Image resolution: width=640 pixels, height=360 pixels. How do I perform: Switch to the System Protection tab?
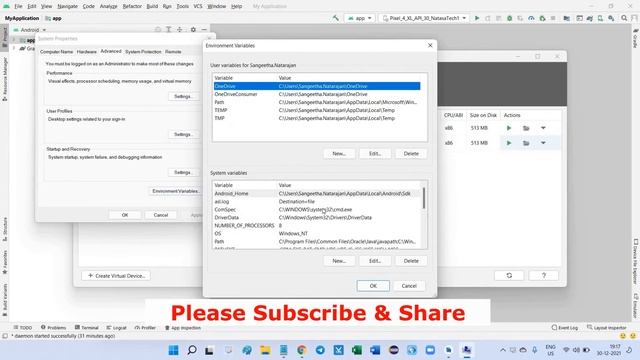(x=143, y=52)
